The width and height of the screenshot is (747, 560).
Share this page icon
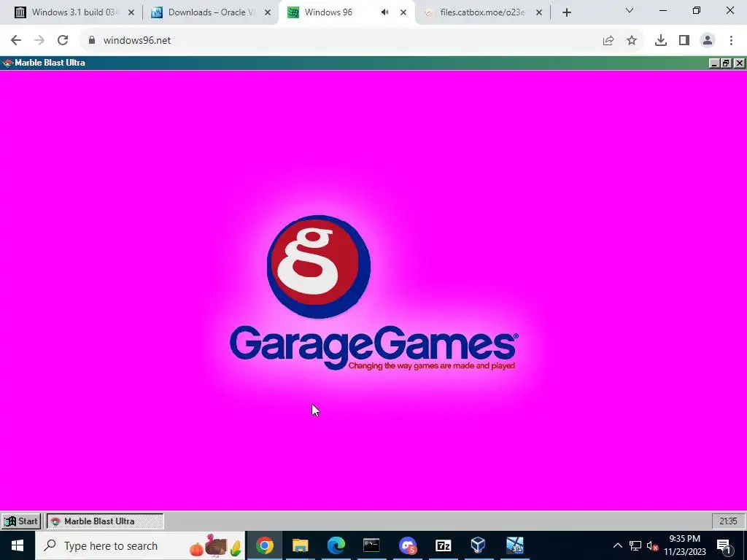608,41
